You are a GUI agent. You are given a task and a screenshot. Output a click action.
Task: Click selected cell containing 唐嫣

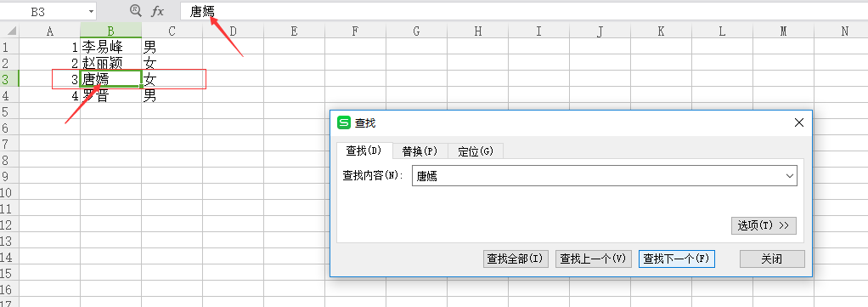110,79
